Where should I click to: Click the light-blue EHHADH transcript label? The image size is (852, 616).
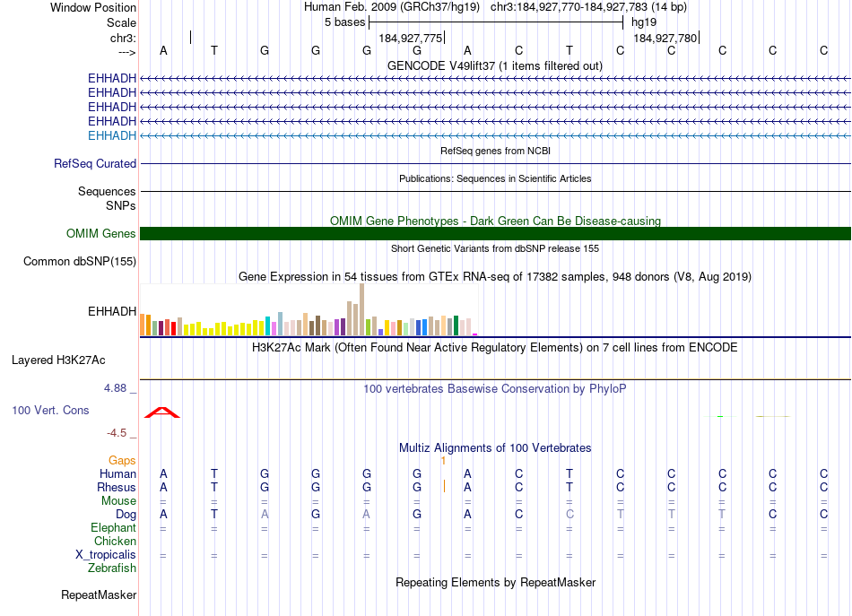coord(112,135)
